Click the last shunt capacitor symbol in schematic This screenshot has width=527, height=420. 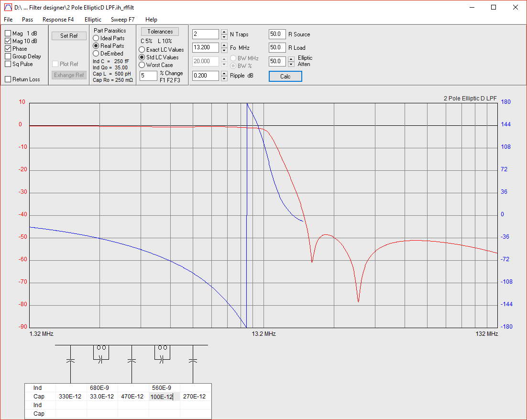193,360
